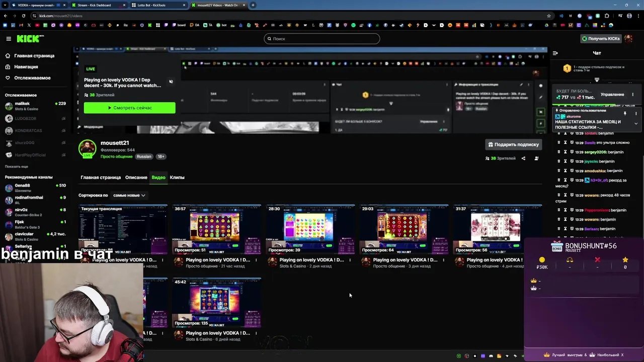Viewport: 644px width, 362px height.
Task: Timeout user amodushka via hourglass
Action: [x=565, y=170]
